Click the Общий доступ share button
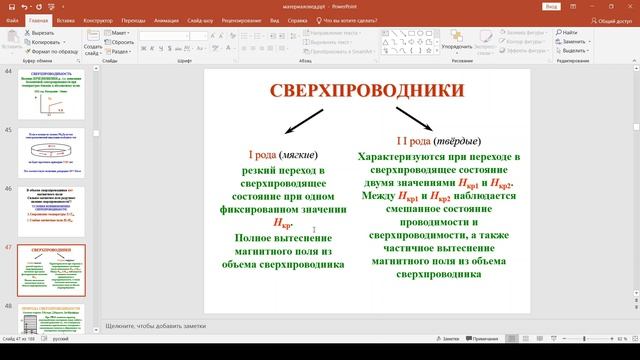 coord(611,20)
